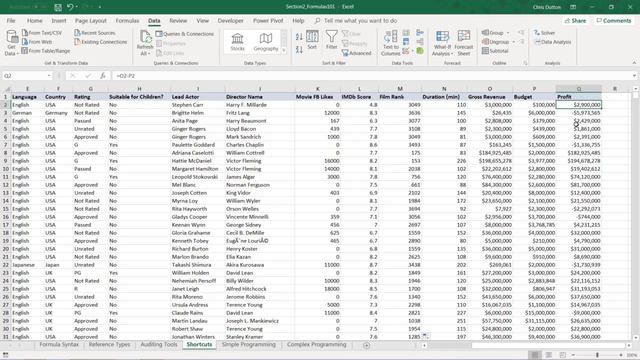Switch to the Home tab
640x360 pixels.
35,20
